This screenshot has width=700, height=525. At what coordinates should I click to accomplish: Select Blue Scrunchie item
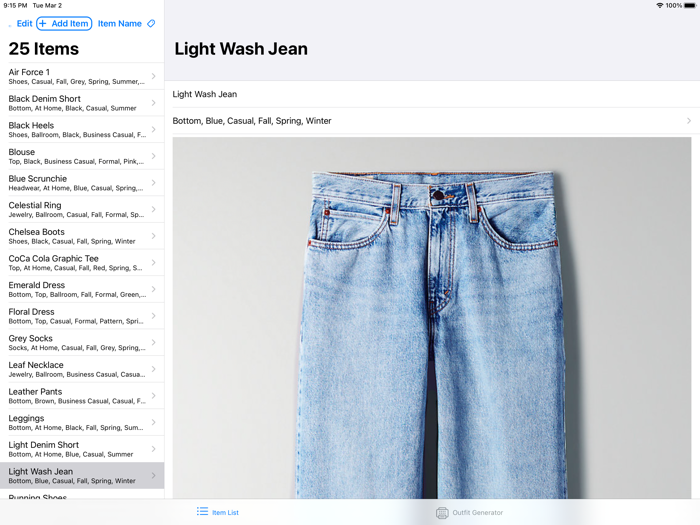(82, 183)
